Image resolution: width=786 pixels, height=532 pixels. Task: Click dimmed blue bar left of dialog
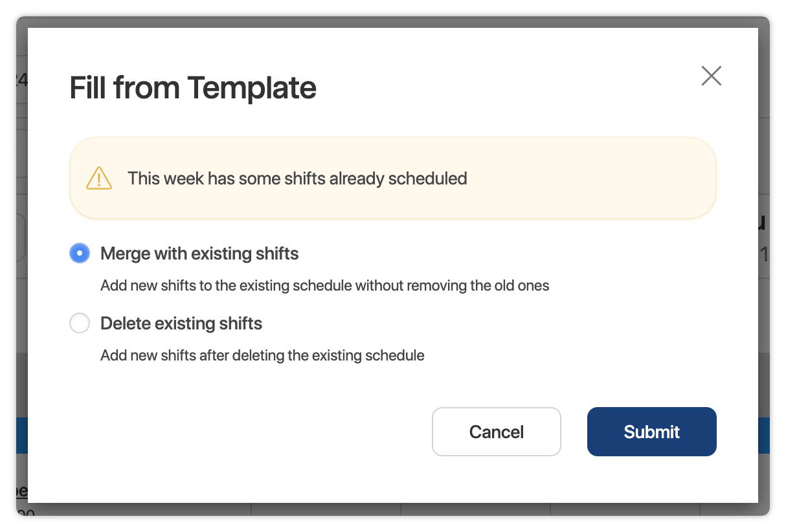pyautogui.click(x=21, y=435)
